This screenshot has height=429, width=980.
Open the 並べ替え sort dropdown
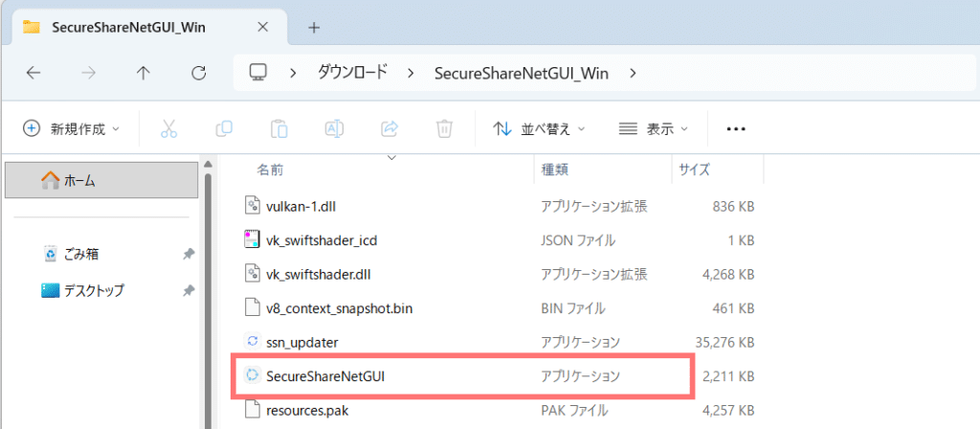(539, 128)
